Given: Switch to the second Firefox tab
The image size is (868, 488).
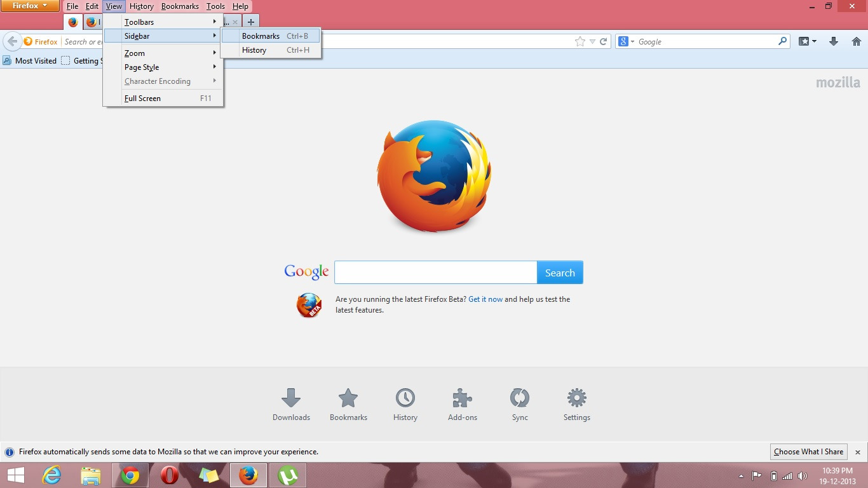Looking at the screenshot, I should coord(93,22).
